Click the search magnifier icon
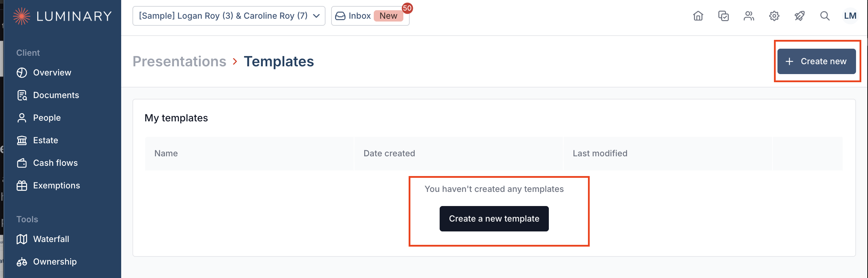The image size is (868, 278). pos(825,16)
